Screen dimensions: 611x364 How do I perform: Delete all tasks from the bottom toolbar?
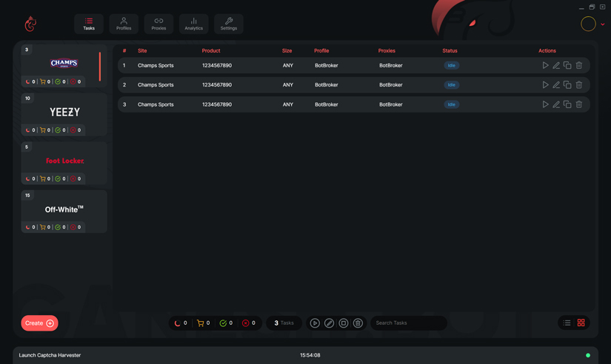[358, 323]
